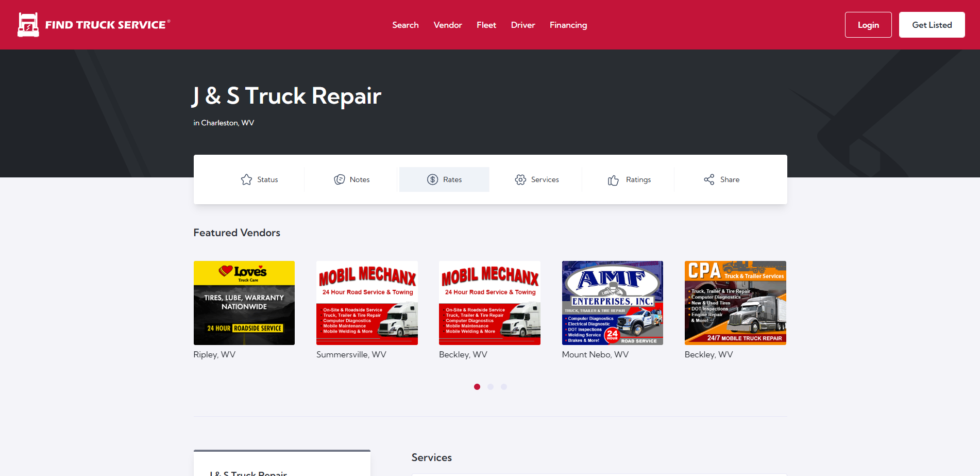
Task: Select the Driver navigation link
Action: [522, 25]
